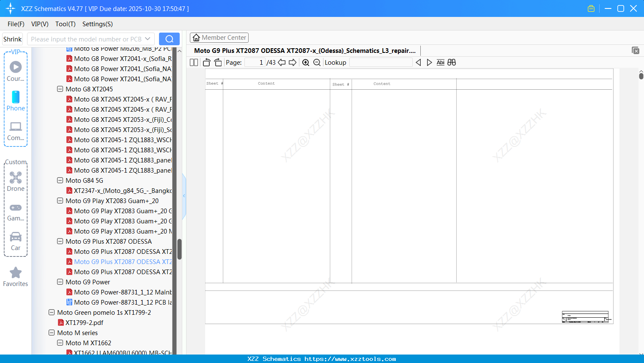Open Moto G8 XT2045 XT2053-x (Fiji) schematics PDF

click(x=119, y=130)
